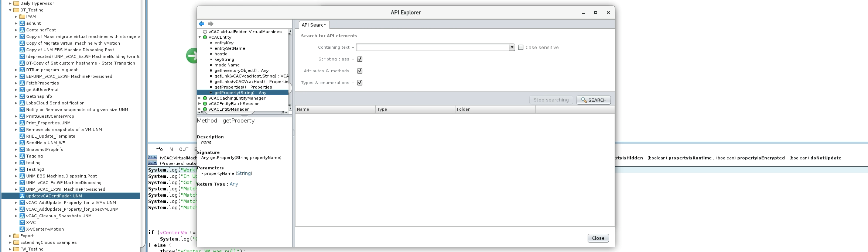The height and width of the screenshot is (252, 868).
Task: Click the ContainerTest workflow icon
Action: (22, 30)
